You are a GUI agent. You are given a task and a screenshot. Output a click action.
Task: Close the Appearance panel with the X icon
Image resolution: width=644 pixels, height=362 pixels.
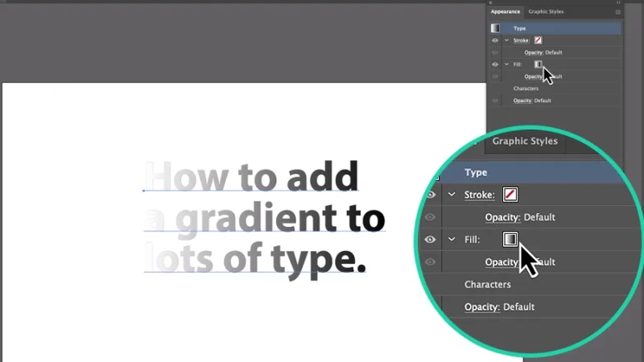tap(491, 3)
